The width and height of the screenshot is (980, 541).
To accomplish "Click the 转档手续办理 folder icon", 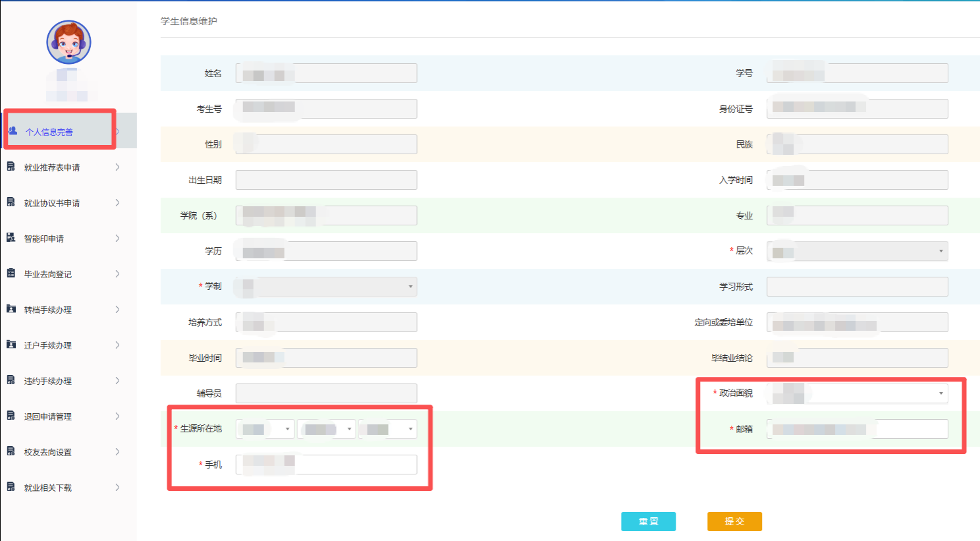I will point(11,309).
